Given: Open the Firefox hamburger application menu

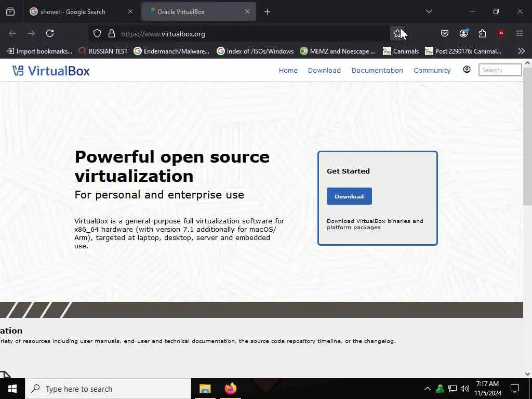Looking at the screenshot, I should (520, 33).
